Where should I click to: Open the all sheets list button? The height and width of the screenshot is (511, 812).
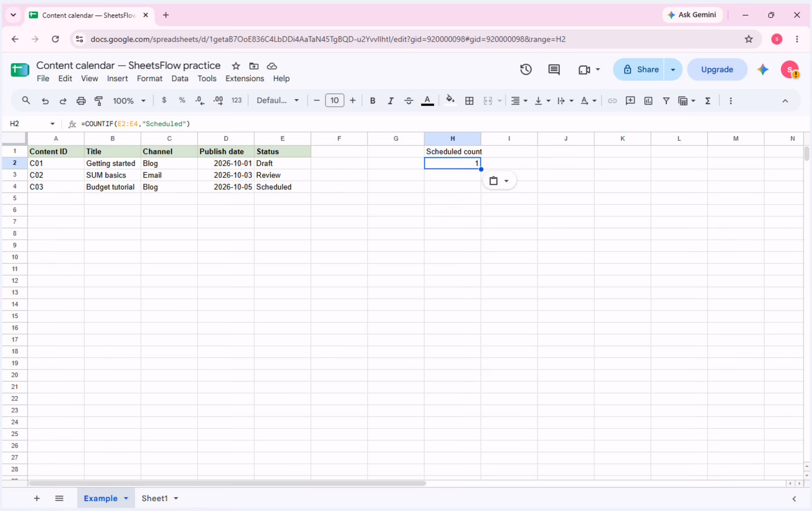(x=59, y=498)
